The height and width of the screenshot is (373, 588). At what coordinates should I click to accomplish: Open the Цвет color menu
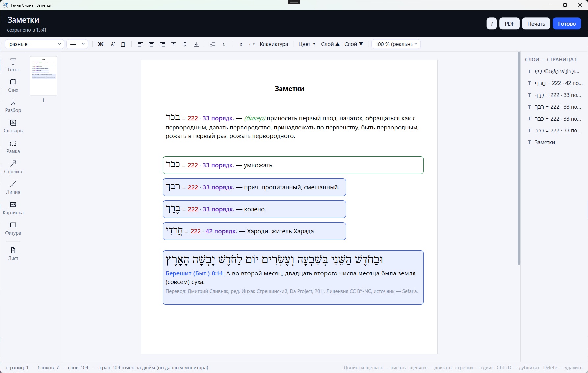307,44
